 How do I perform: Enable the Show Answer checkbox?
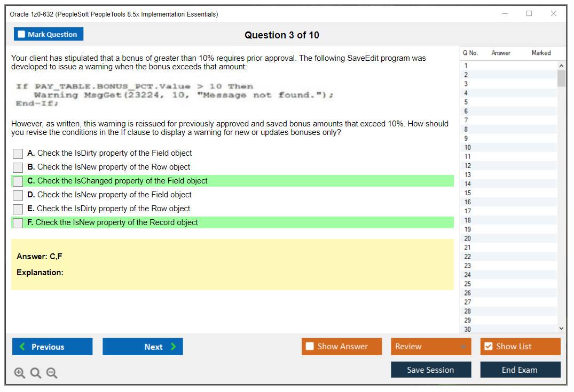309,346
